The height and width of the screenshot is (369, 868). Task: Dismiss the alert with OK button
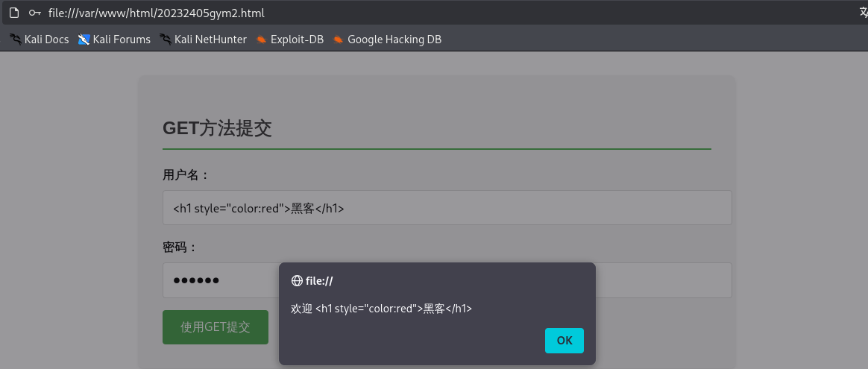point(564,340)
